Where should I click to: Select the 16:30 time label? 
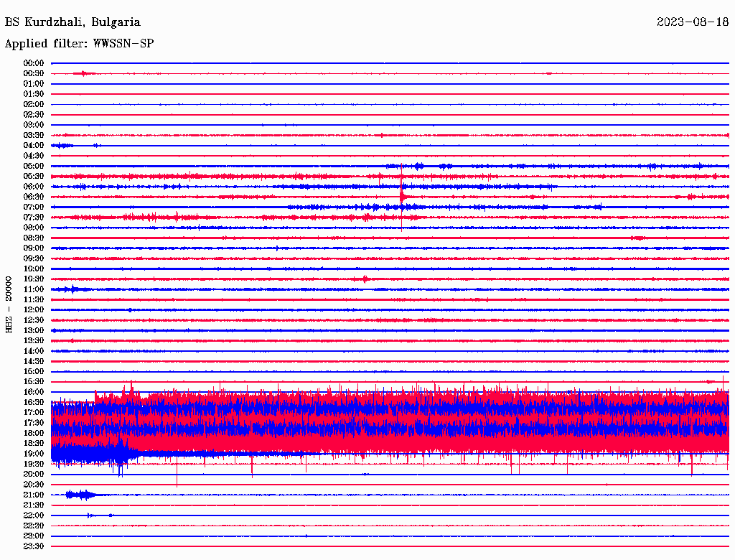click(34, 403)
